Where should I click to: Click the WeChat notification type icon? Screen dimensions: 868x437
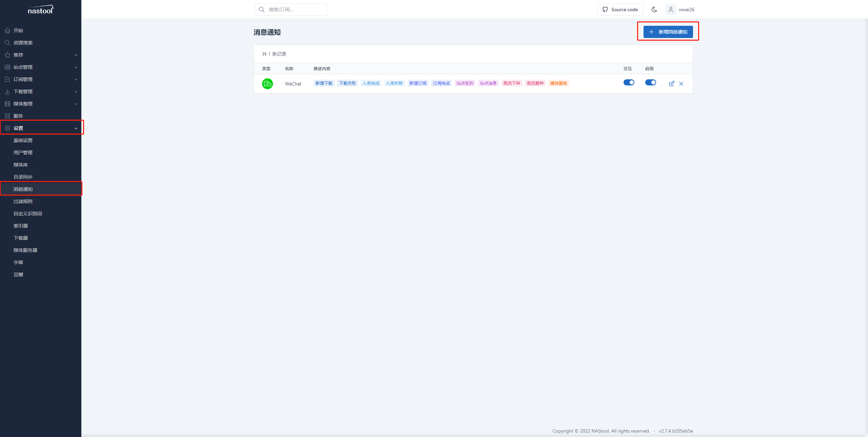(267, 84)
